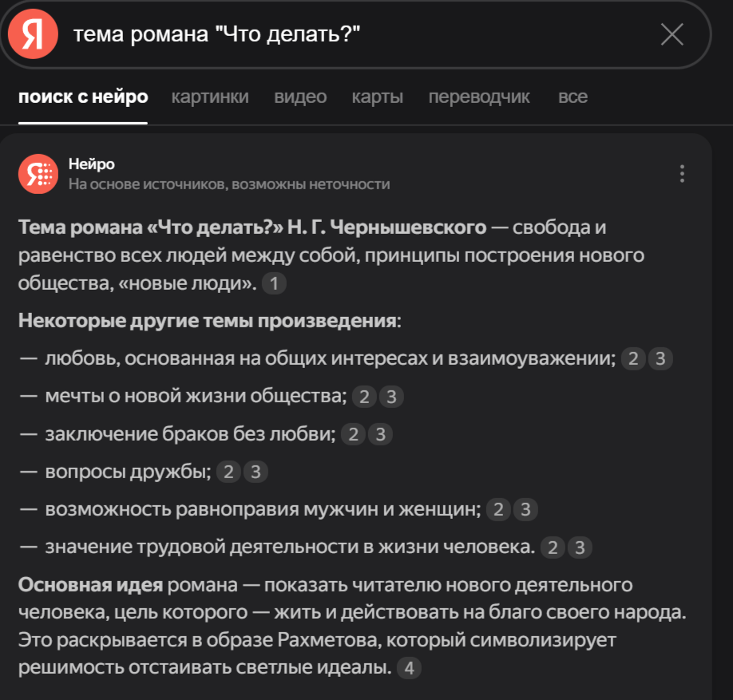Open the видео tab
The height and width of the screenshot is (700, 733).
(301, 97)
